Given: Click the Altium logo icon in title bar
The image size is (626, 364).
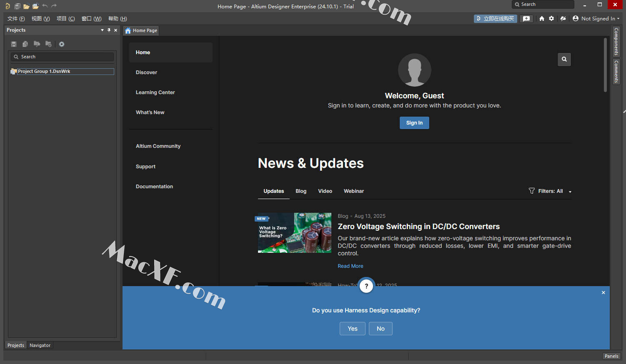Looking at the screenshot, I should (8, 6).
